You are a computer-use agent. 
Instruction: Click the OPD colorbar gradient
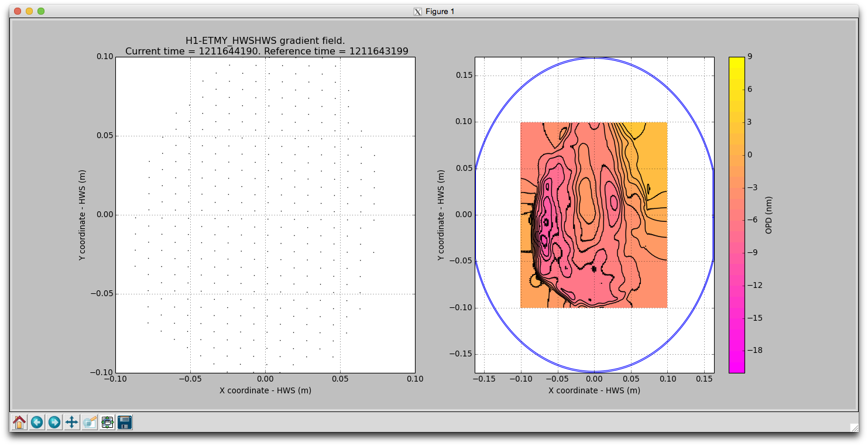736,214
